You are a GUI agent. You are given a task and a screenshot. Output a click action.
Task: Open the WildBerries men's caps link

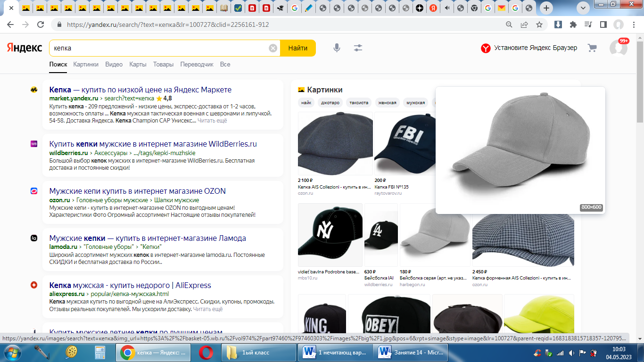click(153, 144)
